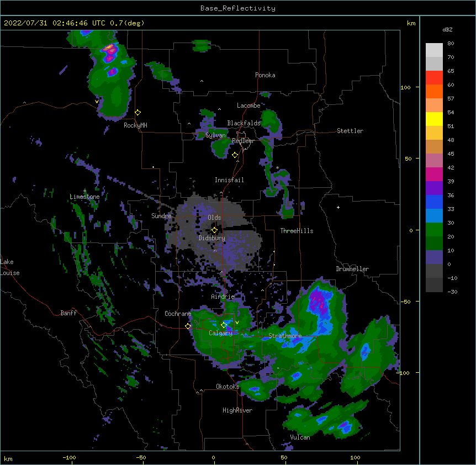476x465 pixels.
Task: Click the Cochrane label
Action: pyautogui.click(x=178, y=314)
